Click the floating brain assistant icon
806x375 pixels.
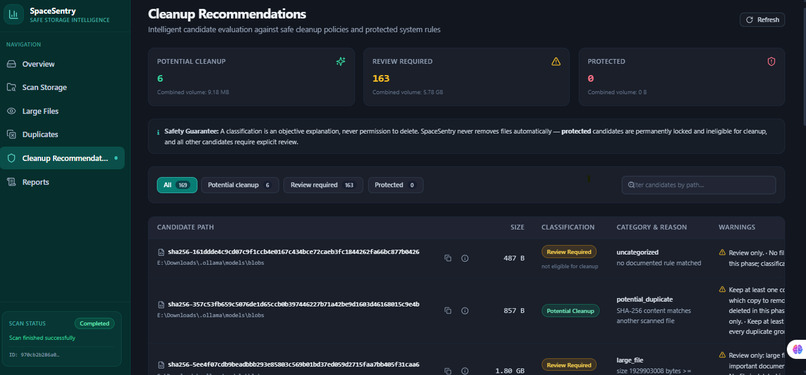pos(797,349)
